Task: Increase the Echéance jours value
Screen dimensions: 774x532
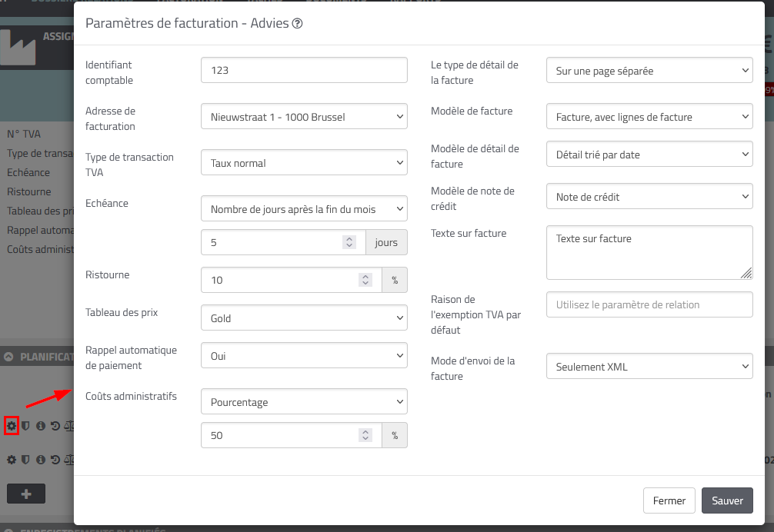Action: 349,238
